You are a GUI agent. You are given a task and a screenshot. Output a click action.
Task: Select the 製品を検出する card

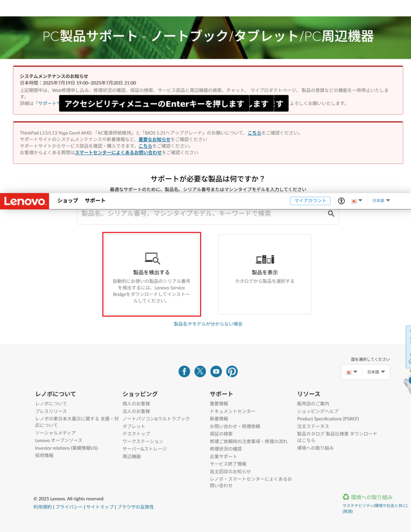pyautogui.click(x=152, y=274)
